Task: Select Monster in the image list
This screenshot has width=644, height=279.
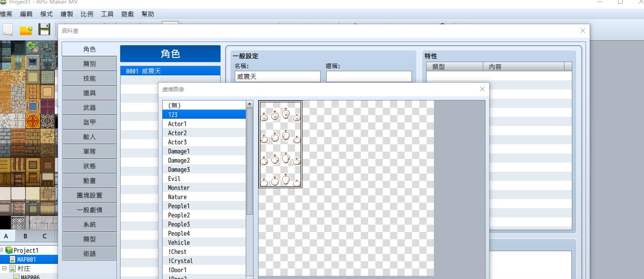Action: point(204,188)
